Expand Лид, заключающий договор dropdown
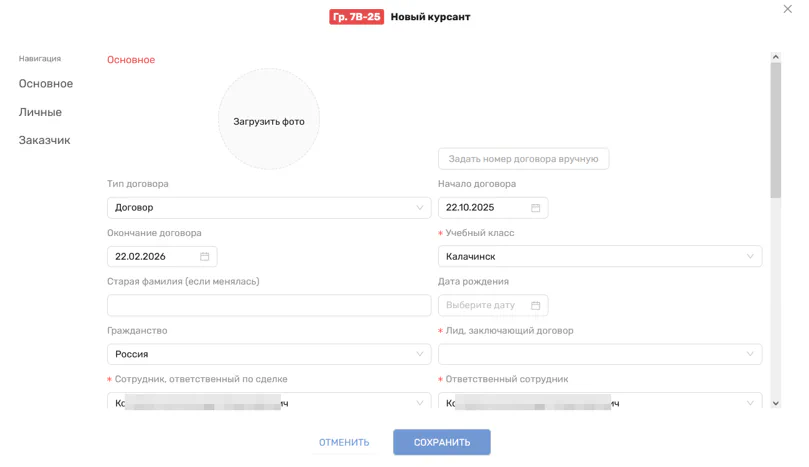Viewport: 809px width, 467px height. [600, 354]
